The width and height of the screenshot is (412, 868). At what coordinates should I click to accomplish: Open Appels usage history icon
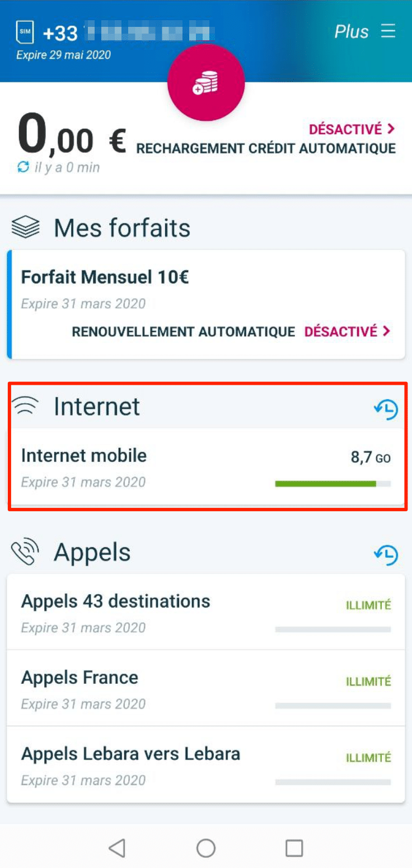[x=386, y=554]
